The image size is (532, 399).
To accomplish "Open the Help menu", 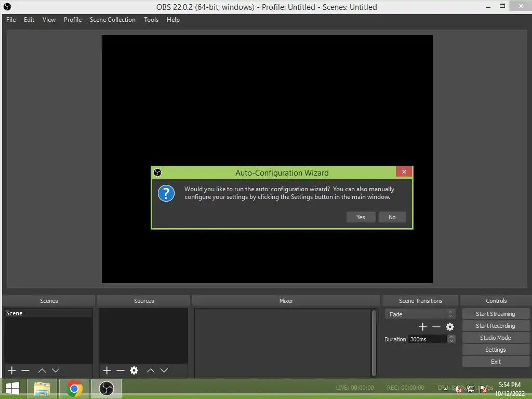I will 173,20.
